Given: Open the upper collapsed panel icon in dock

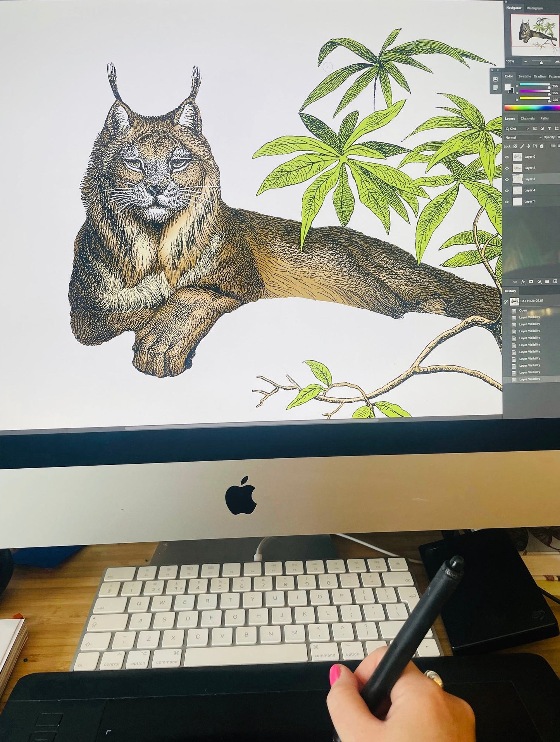Looking at the screenshot, I should coord(496,79).
